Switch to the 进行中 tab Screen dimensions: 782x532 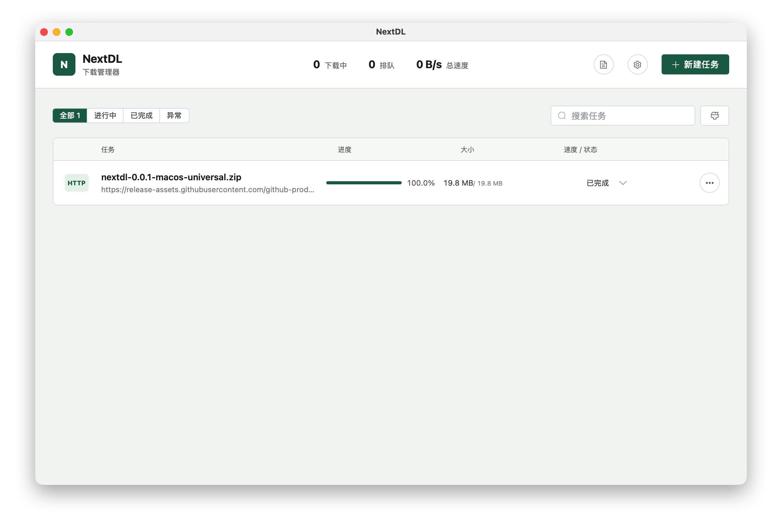click(105, 116)
